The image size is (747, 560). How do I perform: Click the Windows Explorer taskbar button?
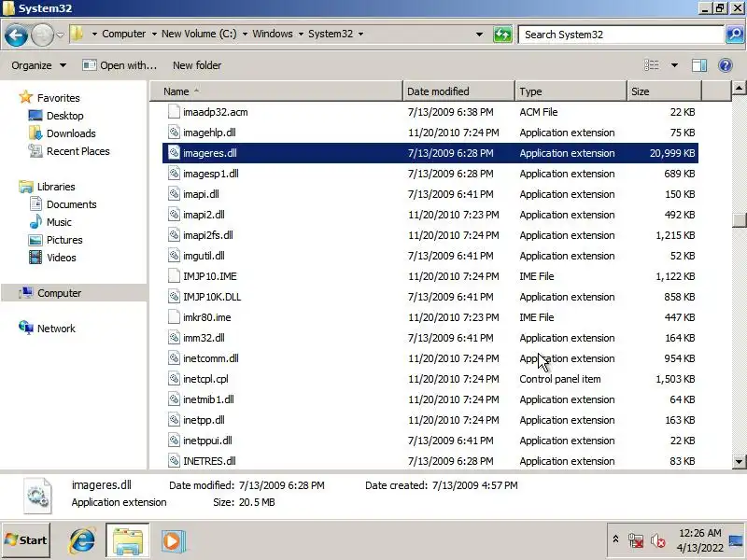coord(128,541)
